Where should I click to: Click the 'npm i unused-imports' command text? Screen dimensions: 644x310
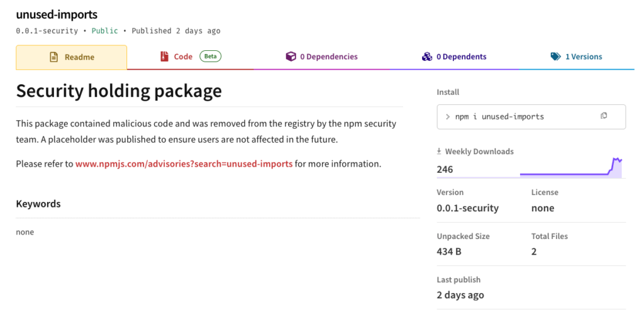click(499, 116)
